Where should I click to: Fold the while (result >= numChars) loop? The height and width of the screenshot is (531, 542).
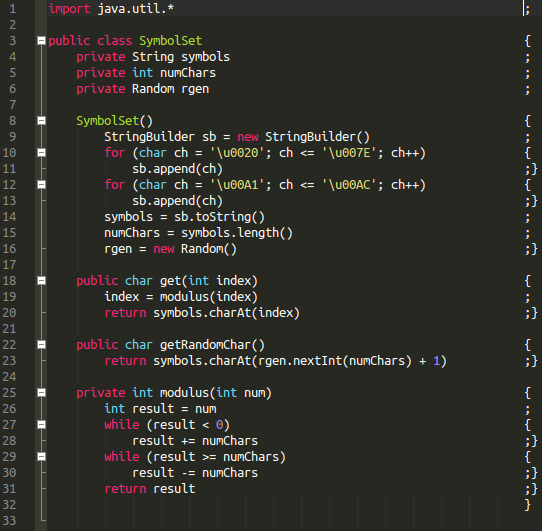(41, 457)
